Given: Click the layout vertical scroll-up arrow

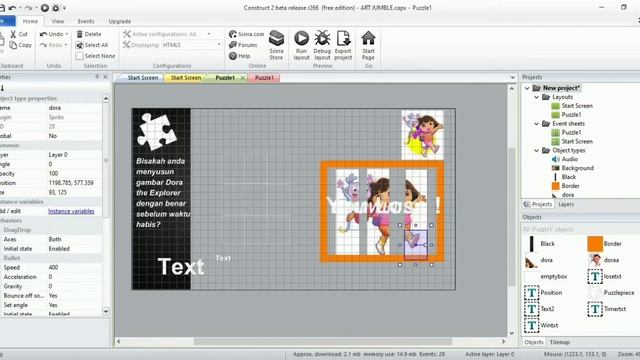Looking at the screenshot, I should pyautogui.click(x=512, y=88).
